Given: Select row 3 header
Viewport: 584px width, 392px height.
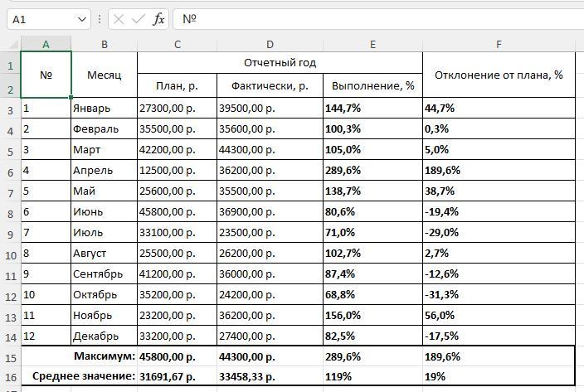Looking at the screenshot, I should click(x=11, y=109).
